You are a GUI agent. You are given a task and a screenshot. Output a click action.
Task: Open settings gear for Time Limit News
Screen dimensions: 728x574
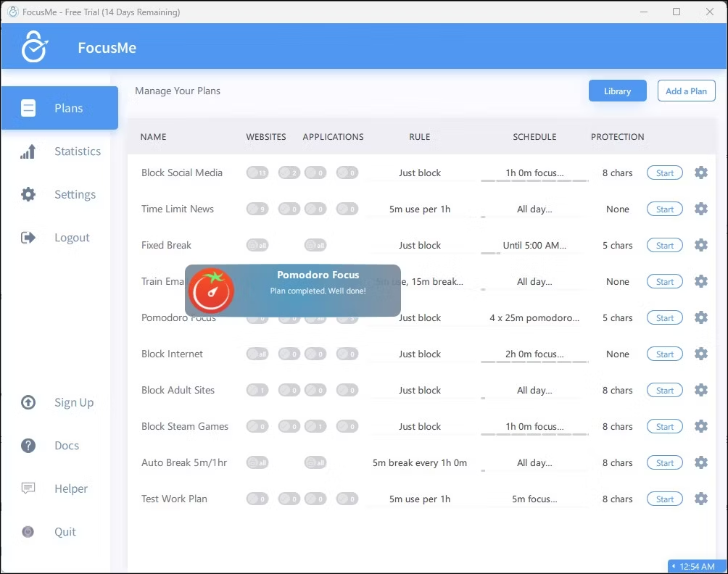click(701, 209)
